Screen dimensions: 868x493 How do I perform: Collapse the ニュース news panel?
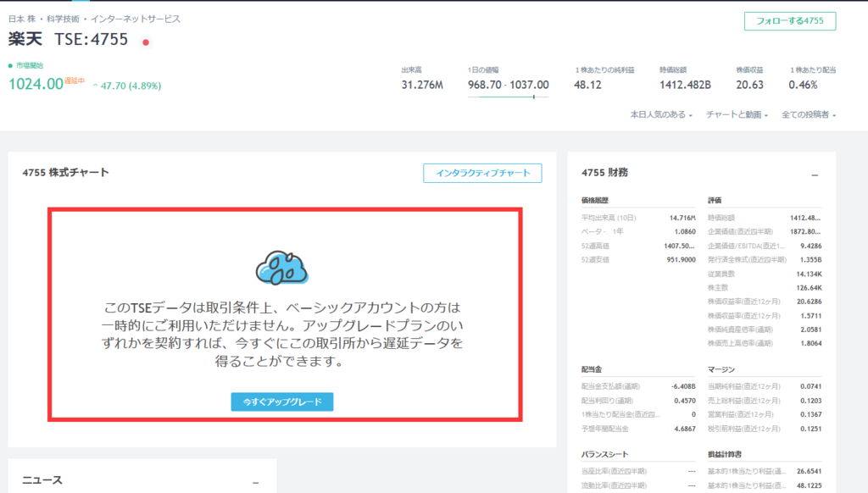256,483
